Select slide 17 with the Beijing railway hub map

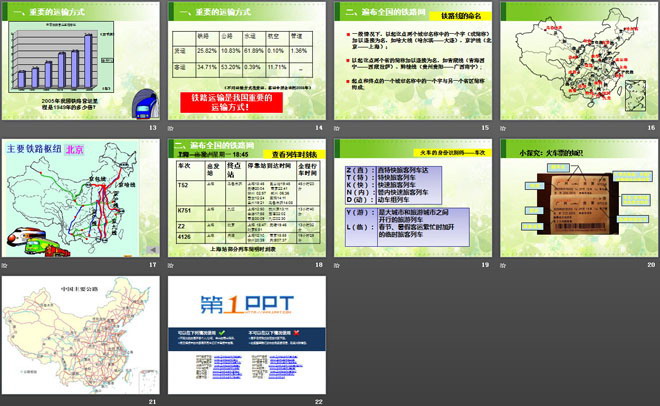tap(81, 198)
